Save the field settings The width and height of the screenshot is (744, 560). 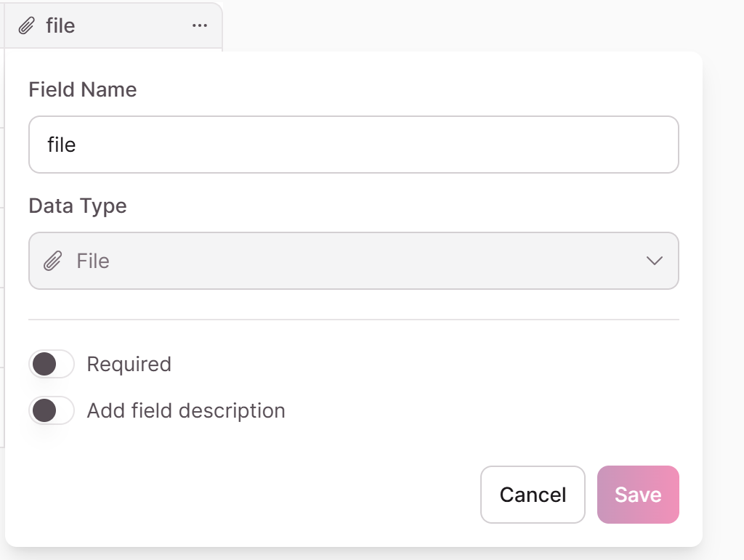tap(638, 495)
